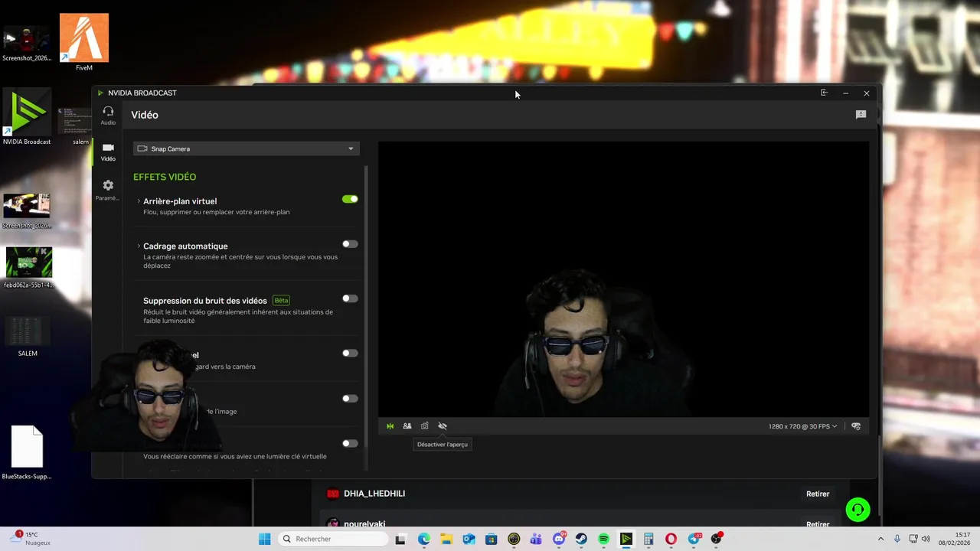Click Retirer next to nourelyaki
This screenshot has height=551, width=980.
[x=818, y=524]
